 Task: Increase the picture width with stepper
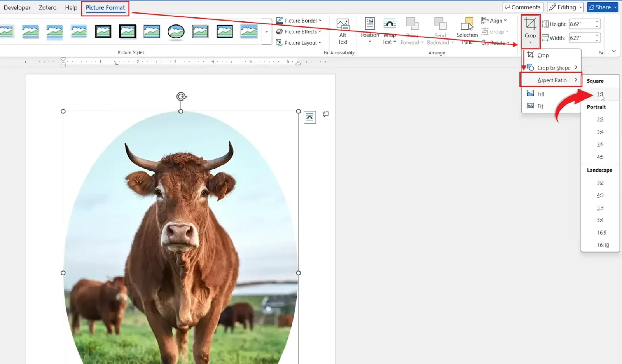(597, 35)
